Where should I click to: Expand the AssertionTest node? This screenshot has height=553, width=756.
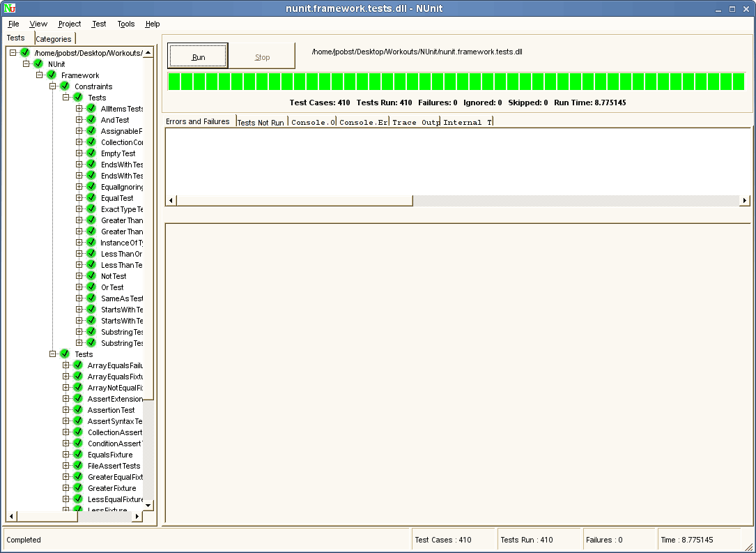pos(66,409)
